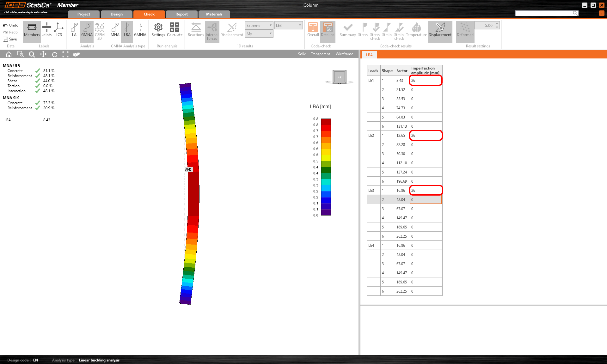This screenshot has width=607, height=364.
Task: Toggle Deformed result display
Action: [465, 30]
